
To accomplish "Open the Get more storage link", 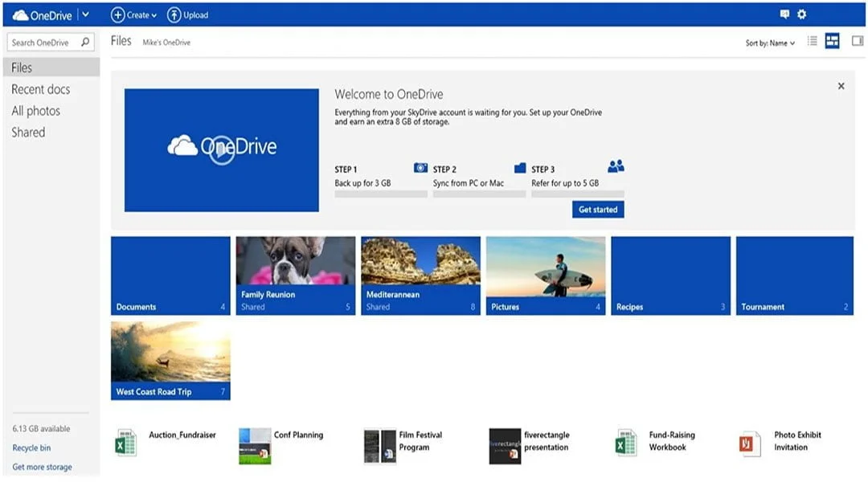I will coord(42,467).
